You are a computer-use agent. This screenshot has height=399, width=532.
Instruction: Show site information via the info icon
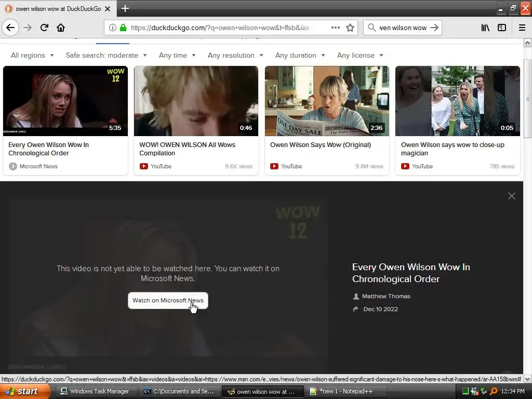pos(113,28)
